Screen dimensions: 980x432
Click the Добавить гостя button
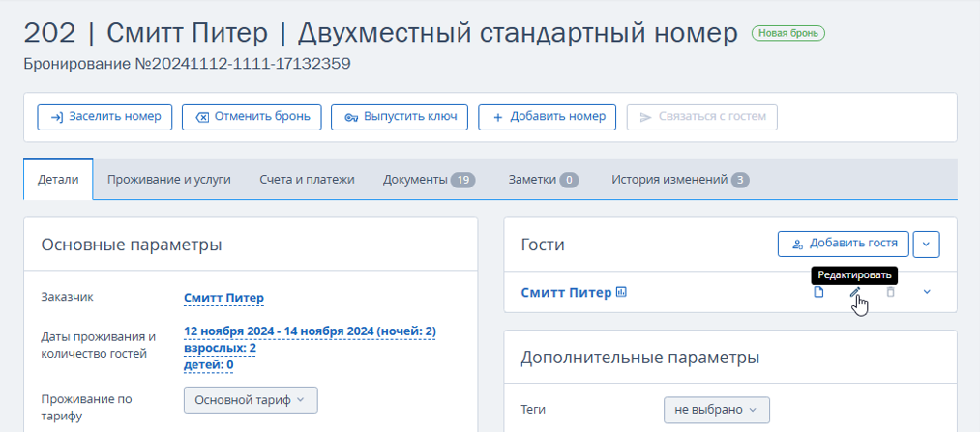click(842, 245)
